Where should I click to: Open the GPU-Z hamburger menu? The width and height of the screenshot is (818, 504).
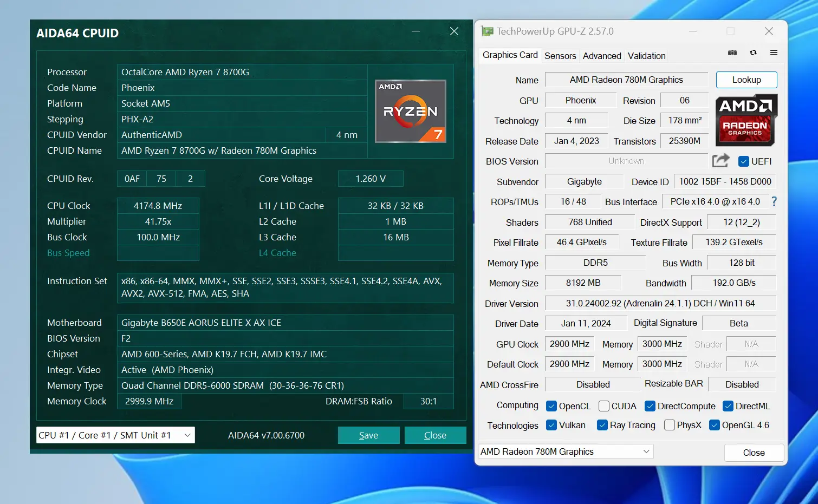(x=774, y=53)
